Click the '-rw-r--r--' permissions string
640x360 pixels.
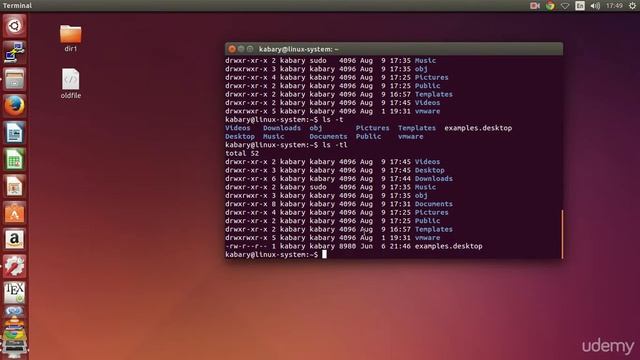click(x=246, y=246)
